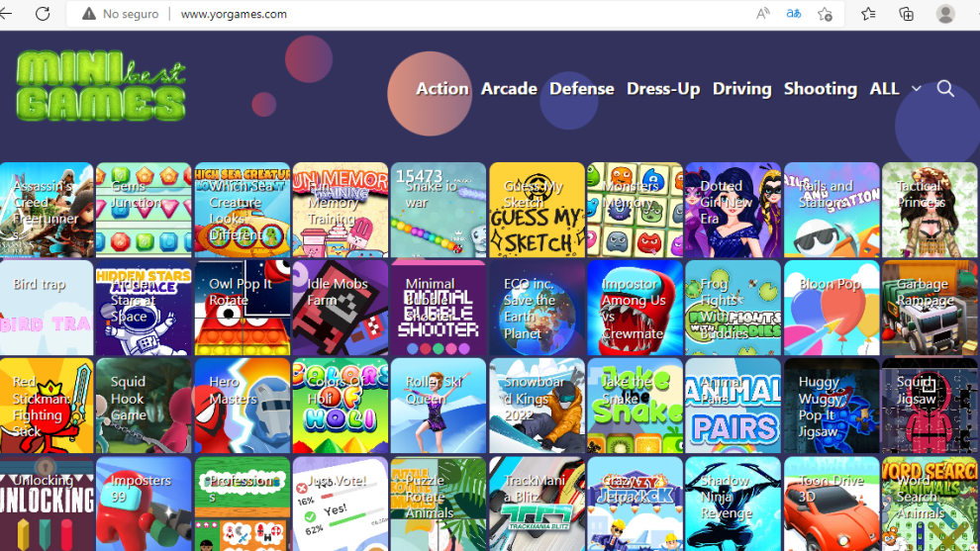Play the Minimal Bubble Shooter game

(439, 308)
